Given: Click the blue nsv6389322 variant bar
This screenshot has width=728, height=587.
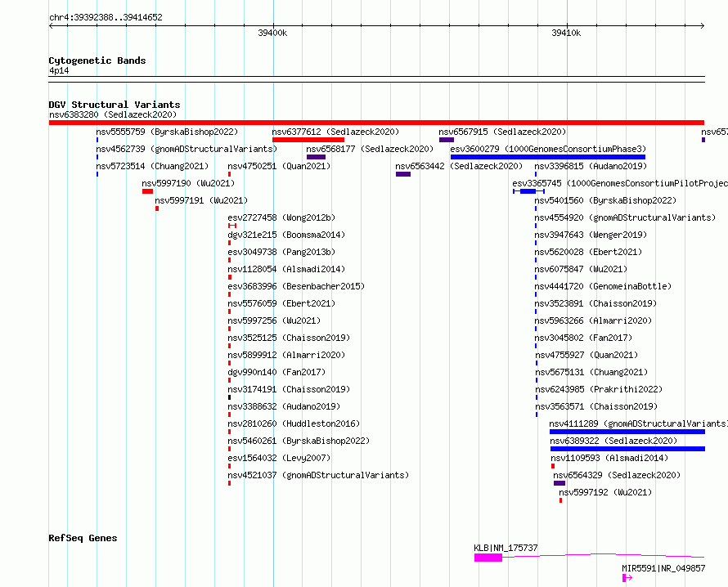Looking at the screenshot, I should coord(627,449).
